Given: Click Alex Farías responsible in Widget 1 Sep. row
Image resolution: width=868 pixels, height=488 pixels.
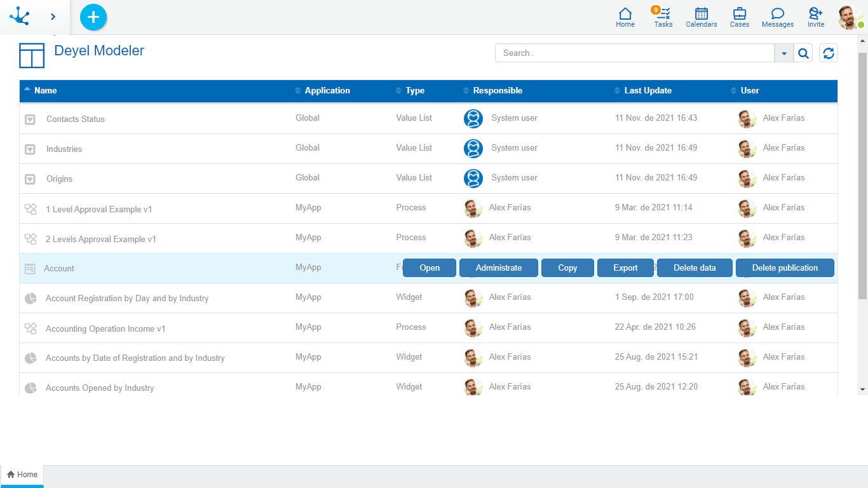Looking at the screenshot, I should coord(510,297).
